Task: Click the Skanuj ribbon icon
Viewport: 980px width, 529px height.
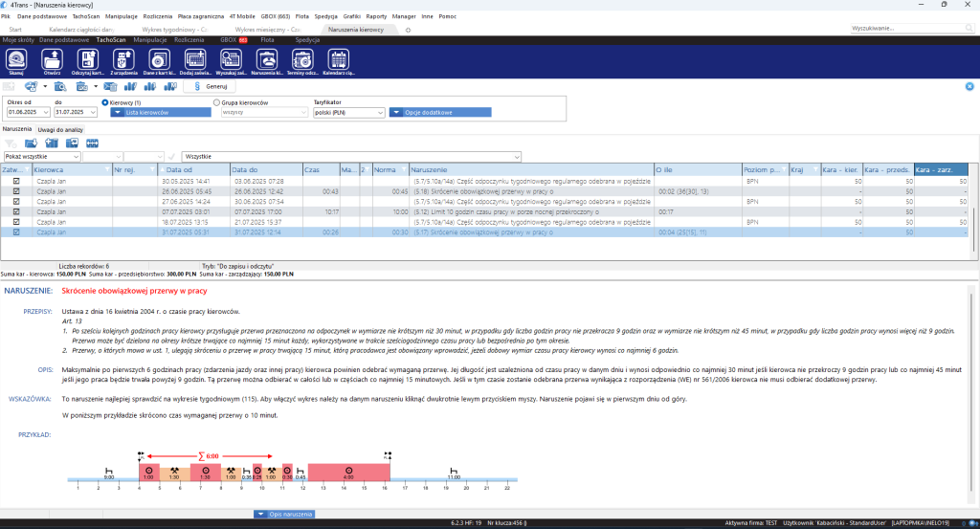Action: (x=16, y=62)
